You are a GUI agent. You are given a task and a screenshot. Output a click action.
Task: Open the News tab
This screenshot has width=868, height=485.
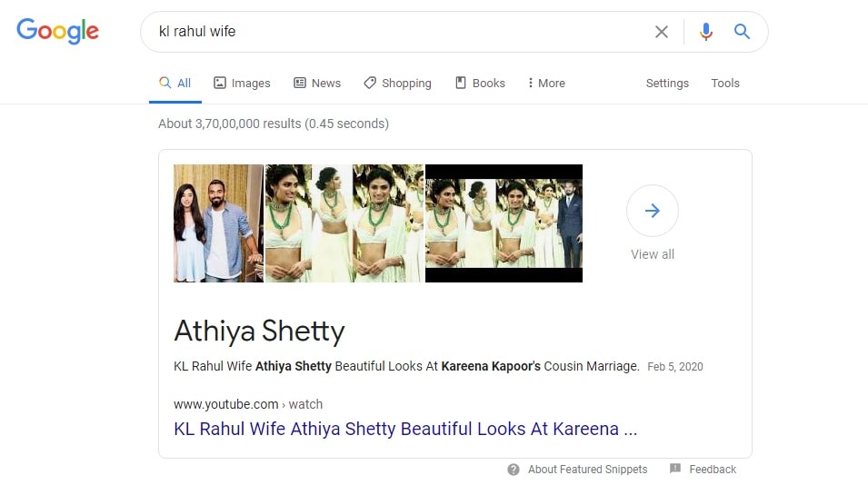coord(317,83)
